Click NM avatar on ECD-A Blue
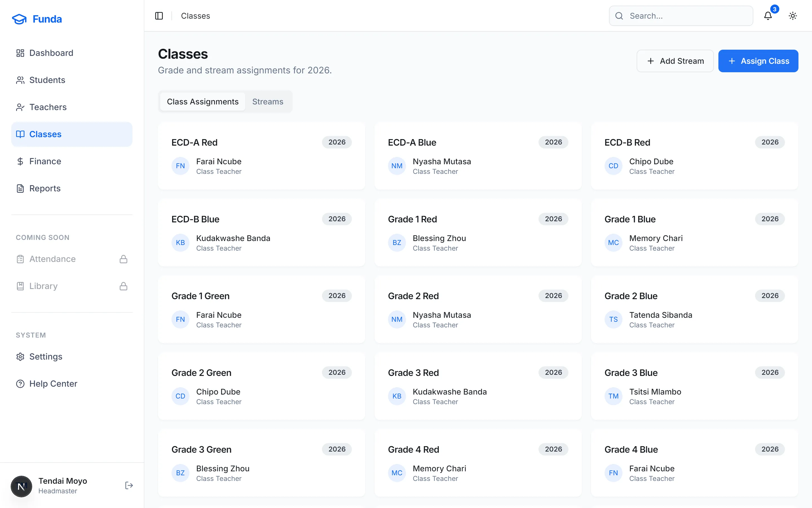Viewport: 812px width, 508px height. pos(397,166)
